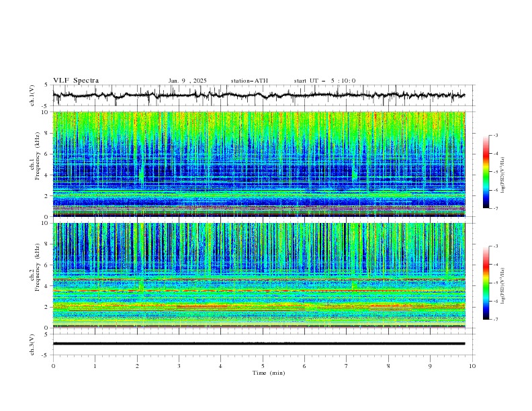The width and height of the screenshot is (532, 411).
Task: Click time axis tick label "5"
Action: coord(263,366)
